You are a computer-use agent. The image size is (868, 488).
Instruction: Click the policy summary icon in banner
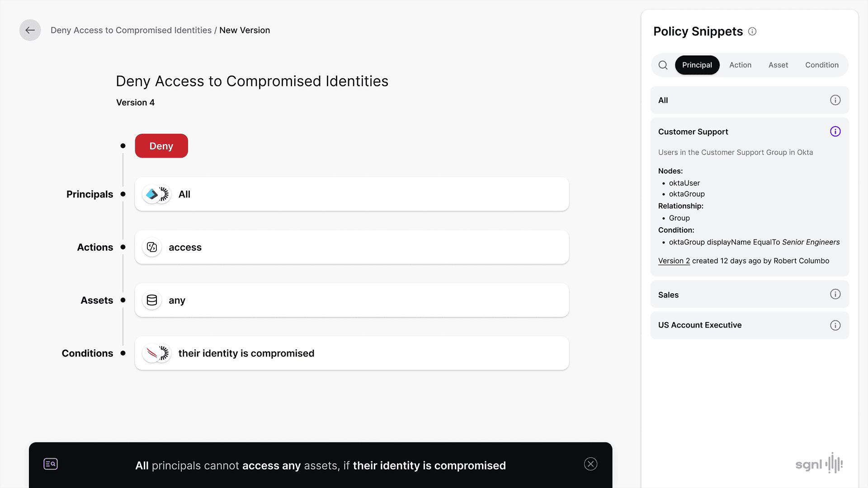[x=51, y=464]
